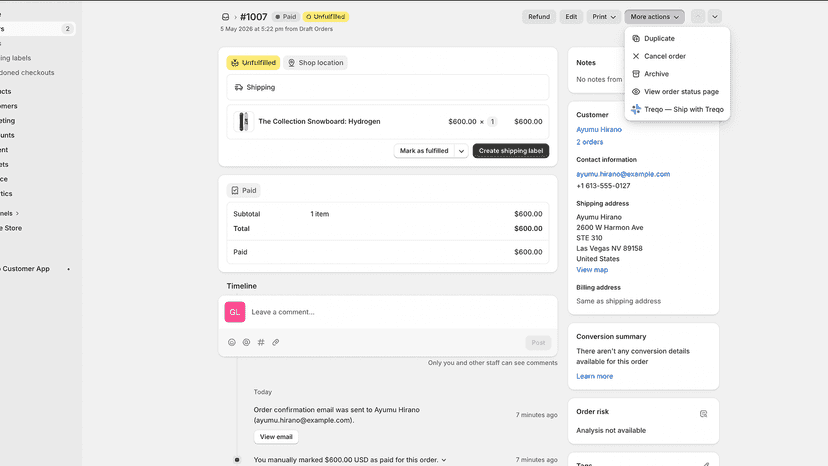This screenshot has width=828, height=466.
Task: Click the Unfulfilled badge next to the order number
Action: (x=326, y=17)
